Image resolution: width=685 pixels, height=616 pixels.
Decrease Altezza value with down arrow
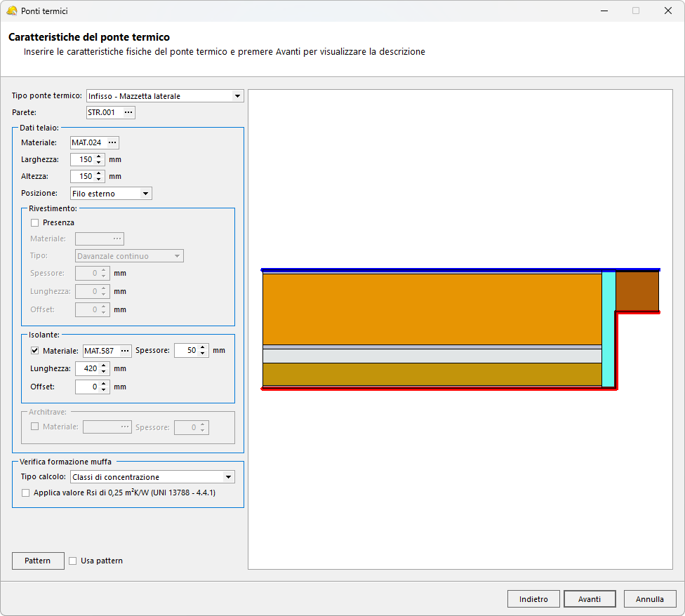point(99,180)
